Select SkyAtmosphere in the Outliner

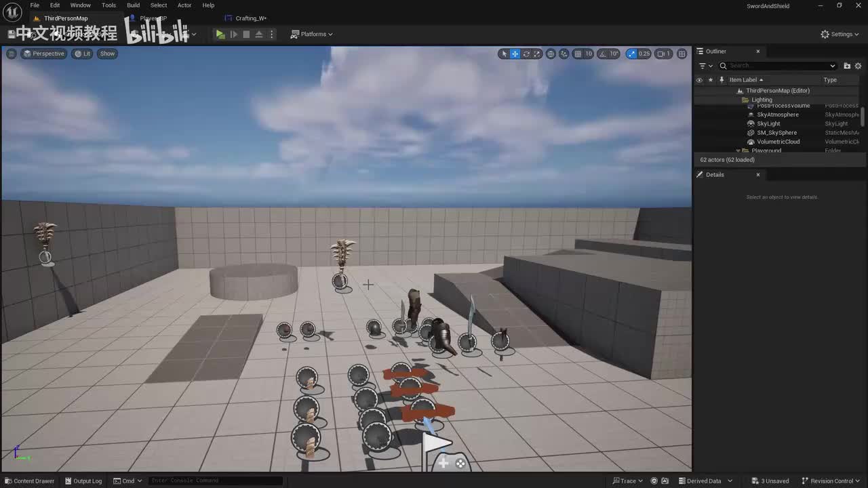pyautogui.click(x=777, y=115)
